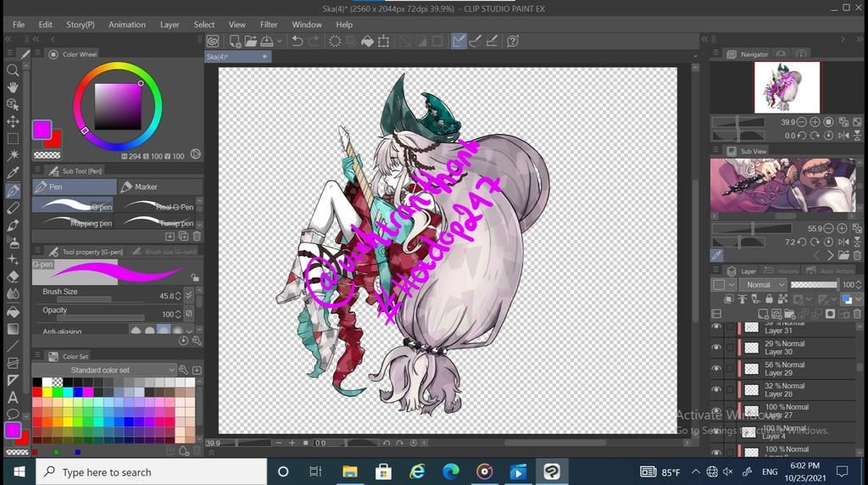
Task: Select the Zoom magnifier tool
Action: [12, 70]
